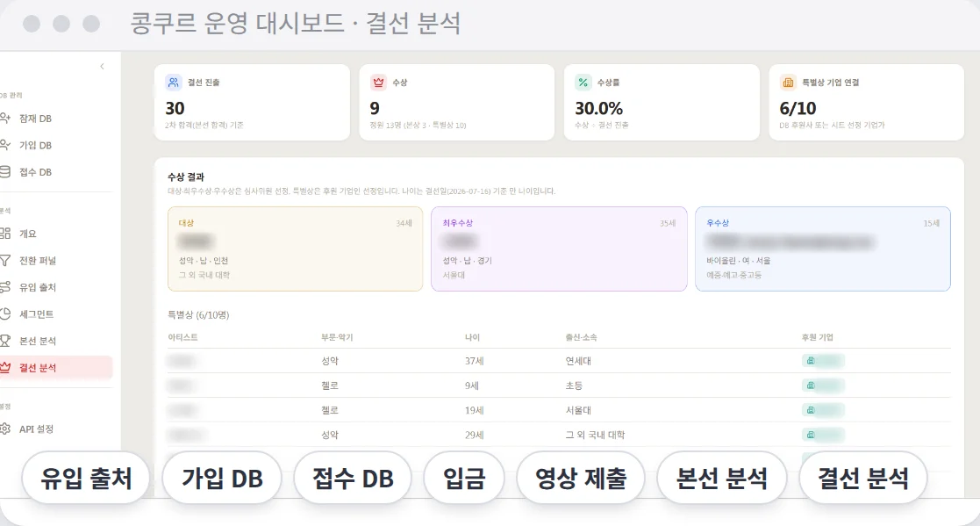
Task: Click the sponsor badge in the 29세 row
Action: click(823, 435)
